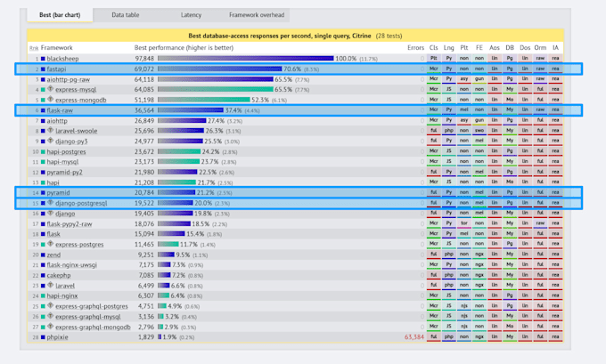Open the aiohttp-pg-raw framework link
The width and height of the screenshot is (606, 364).
[70, 79]
